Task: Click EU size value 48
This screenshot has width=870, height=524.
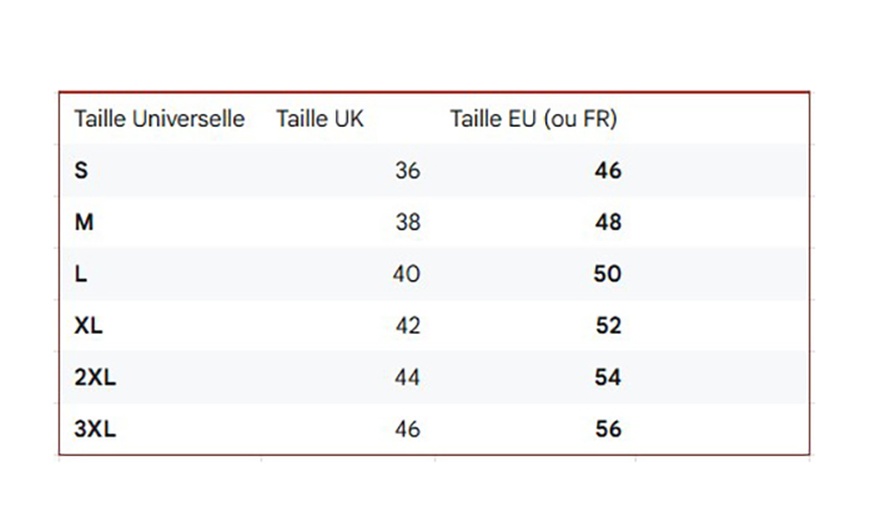Action: tap(607, 222)
